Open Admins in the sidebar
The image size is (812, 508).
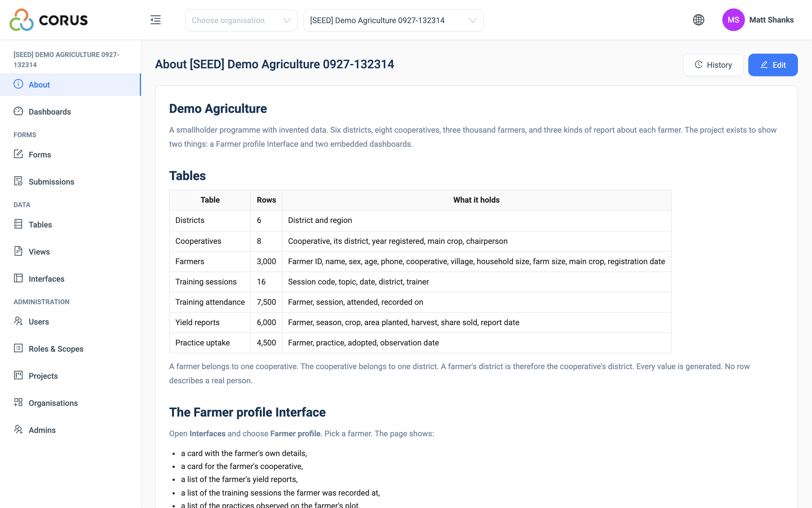[70, 430]
